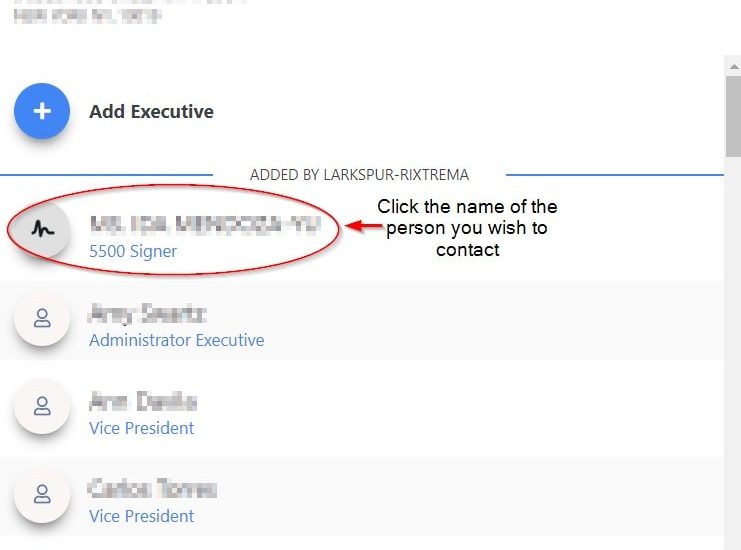Click the "ADDED BY LARKSPUR-RIXTREMA" section header
741x550 pixels.
point(359,174)
